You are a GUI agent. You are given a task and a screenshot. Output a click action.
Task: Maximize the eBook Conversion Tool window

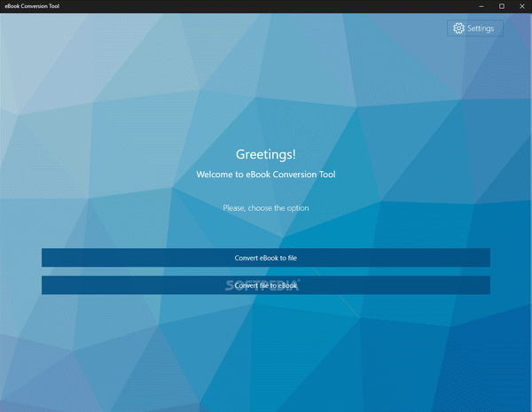point(502,6)
